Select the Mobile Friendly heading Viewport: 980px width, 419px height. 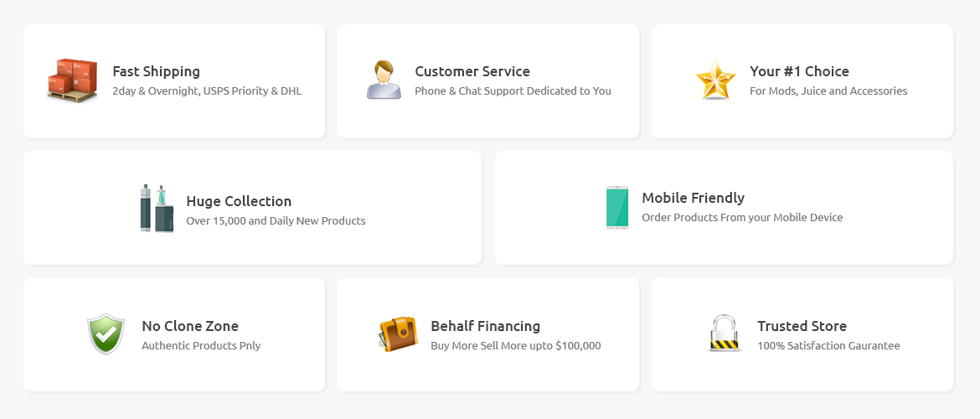click(694, 198)
